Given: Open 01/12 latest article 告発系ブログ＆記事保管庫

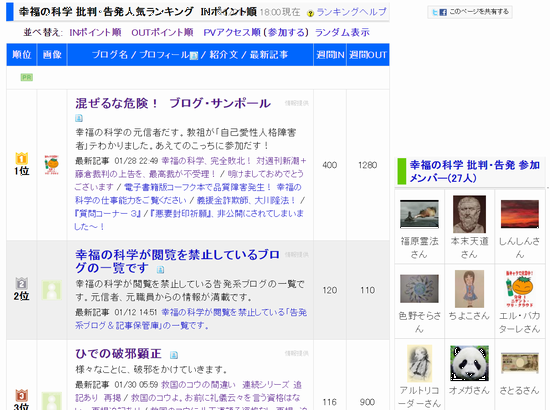Looking at the screenshot, I should tap(191, 319).
